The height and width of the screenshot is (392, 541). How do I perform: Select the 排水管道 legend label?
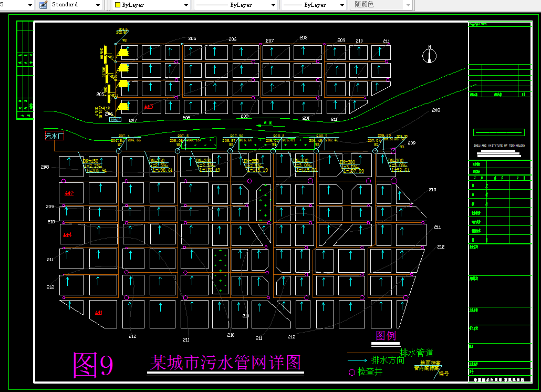pyautogui.click(x=417, y=352)
